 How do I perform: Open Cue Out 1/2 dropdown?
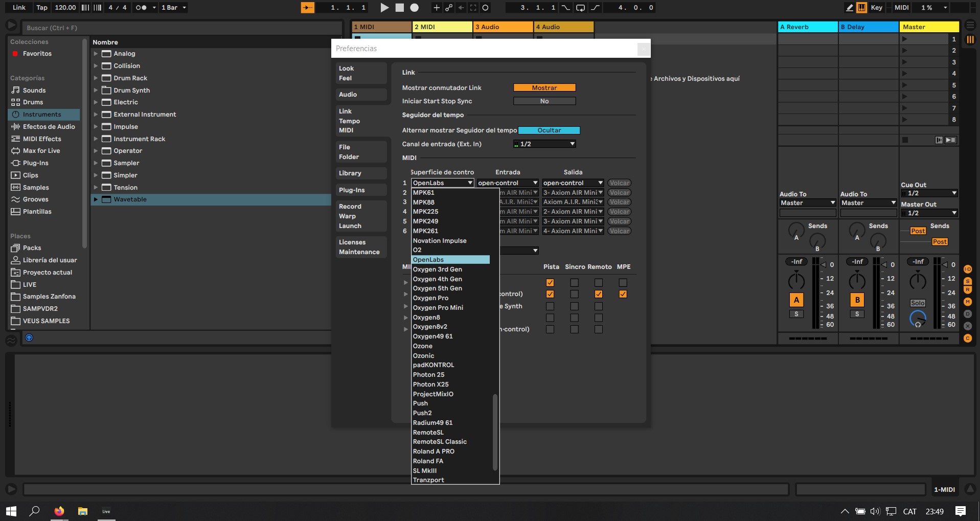pos(929,193)
